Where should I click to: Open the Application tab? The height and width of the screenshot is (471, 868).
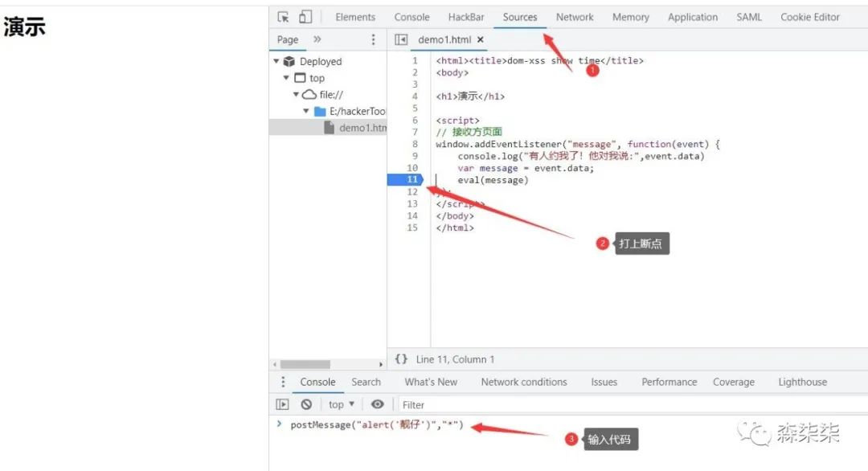693,17
